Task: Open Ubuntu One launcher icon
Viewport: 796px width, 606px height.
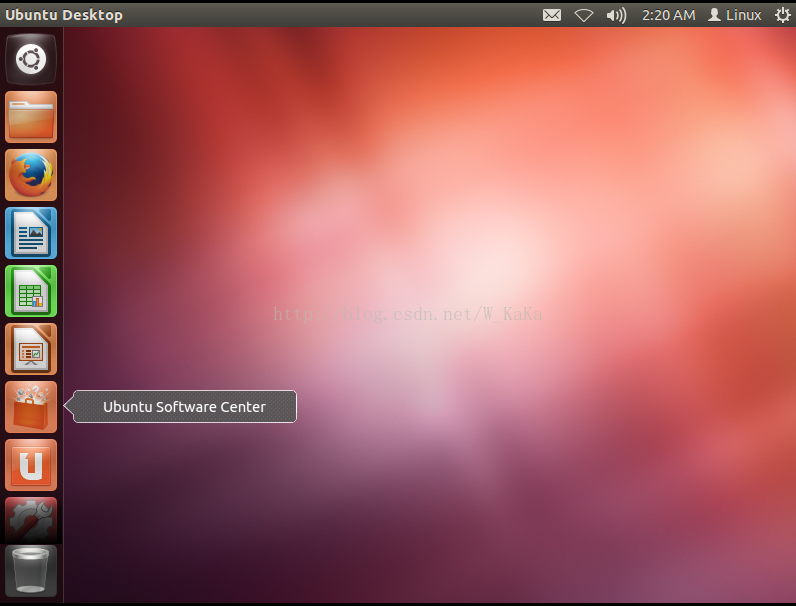Action: (31, 465)
